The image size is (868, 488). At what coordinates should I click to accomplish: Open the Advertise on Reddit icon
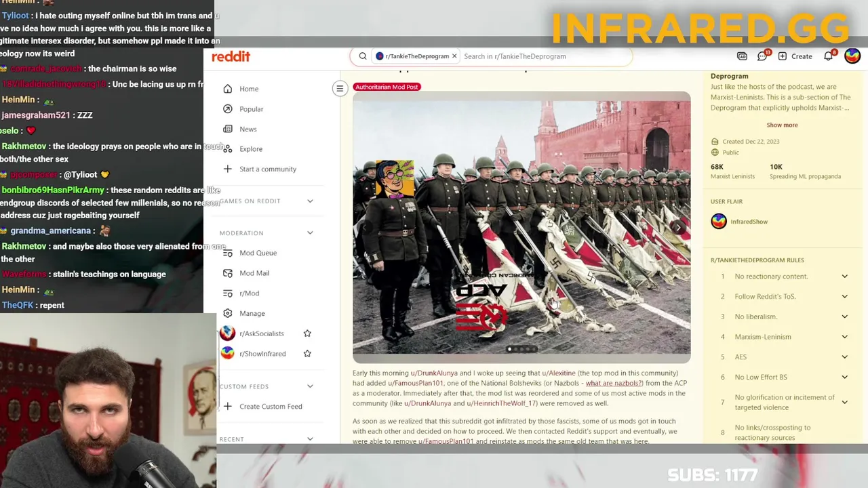pos(742,56)
